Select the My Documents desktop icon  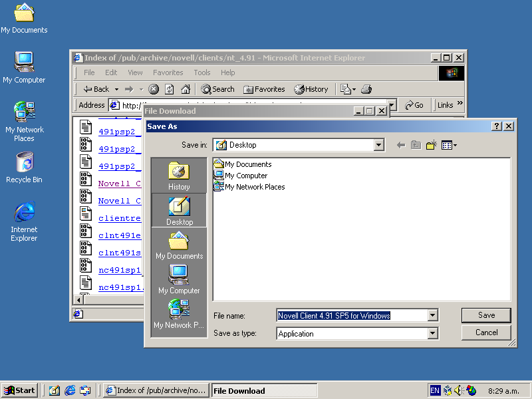coord(24,19)
